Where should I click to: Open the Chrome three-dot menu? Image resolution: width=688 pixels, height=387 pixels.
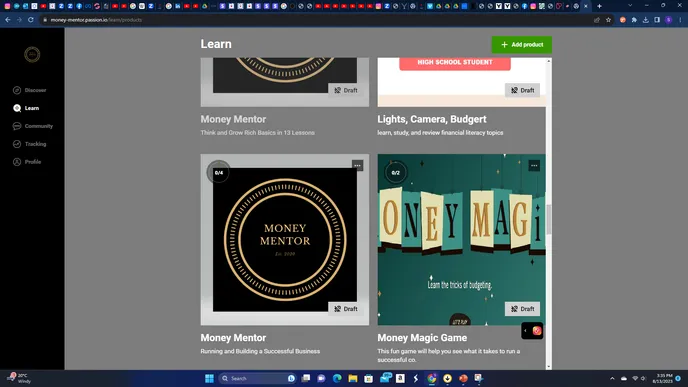[x=680, y=20]
